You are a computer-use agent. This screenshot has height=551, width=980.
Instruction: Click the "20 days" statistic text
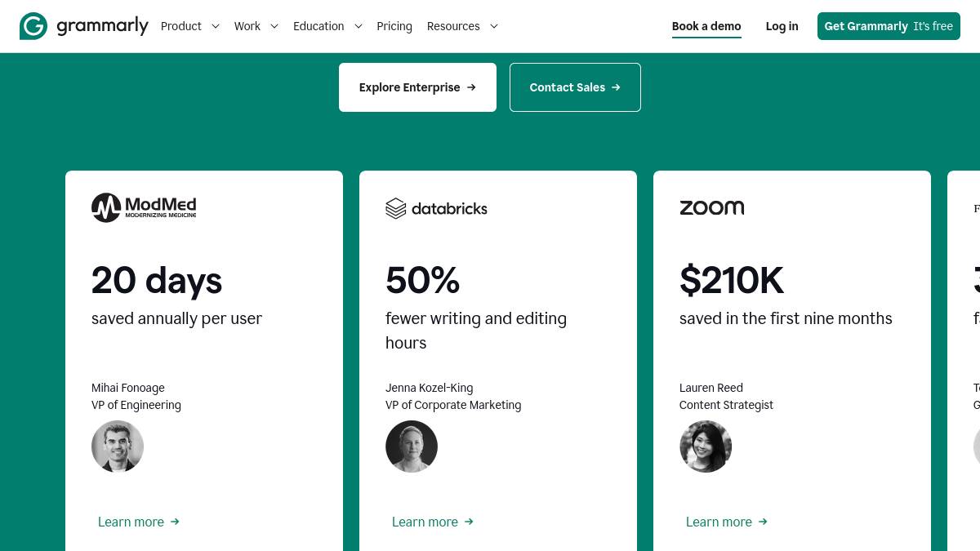(x=157, y=281)
